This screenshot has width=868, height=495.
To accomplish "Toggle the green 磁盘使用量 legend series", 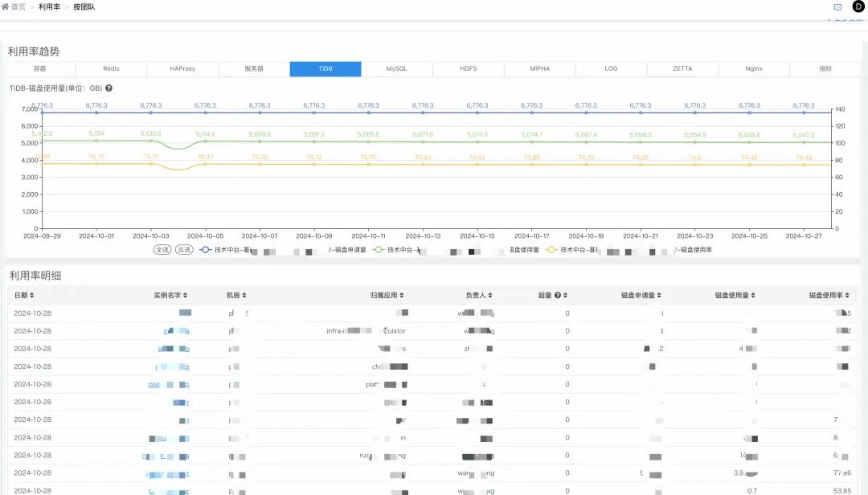I will pos(456,250).
